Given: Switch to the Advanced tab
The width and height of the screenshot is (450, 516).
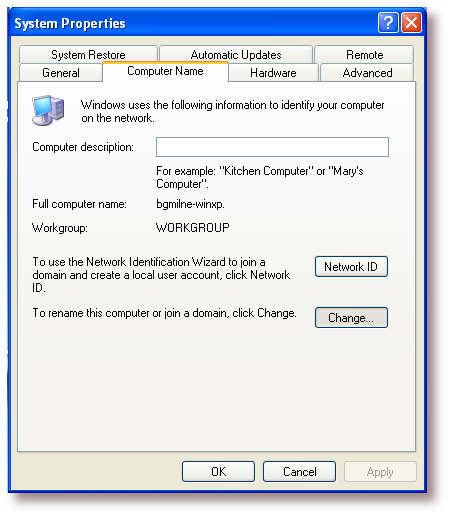Looking at the screenshot, I should click(367, 73).
